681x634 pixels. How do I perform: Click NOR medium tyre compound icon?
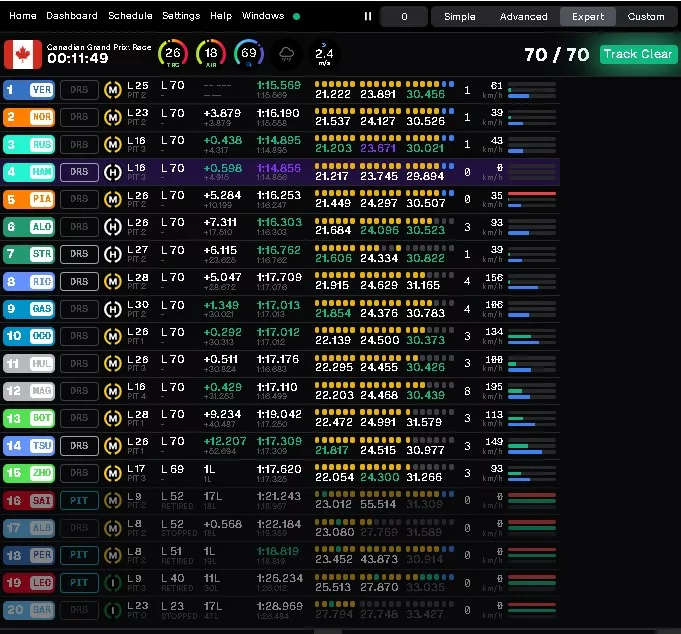[x=113, y=117]
